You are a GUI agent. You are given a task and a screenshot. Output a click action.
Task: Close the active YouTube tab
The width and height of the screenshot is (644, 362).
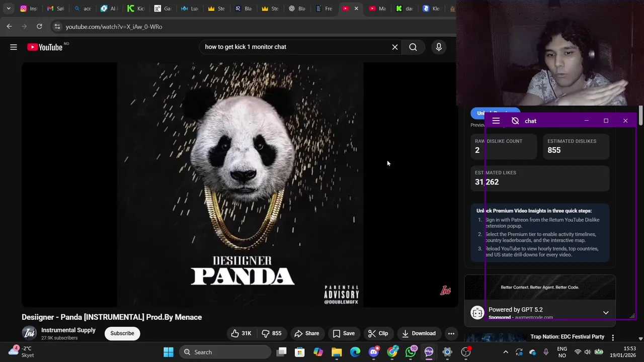click(356, 9)
